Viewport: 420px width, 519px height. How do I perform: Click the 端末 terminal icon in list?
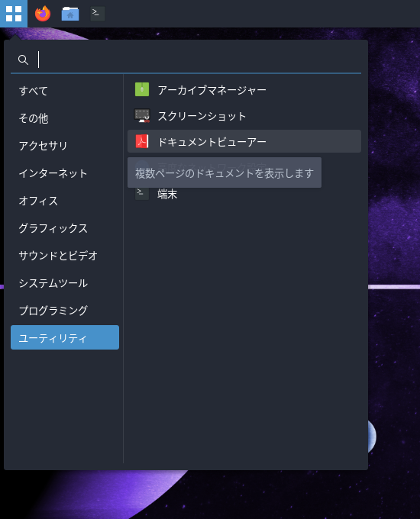click(142, 193)
